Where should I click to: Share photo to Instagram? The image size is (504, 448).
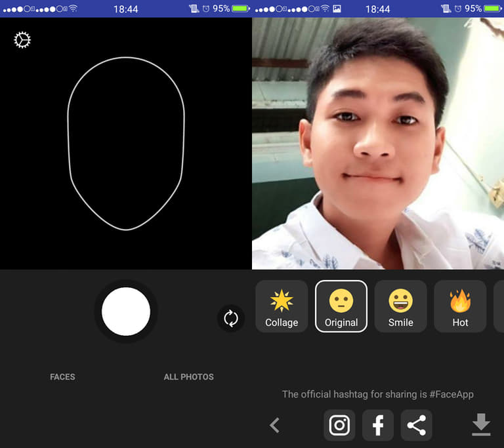(x=339, y=425)
